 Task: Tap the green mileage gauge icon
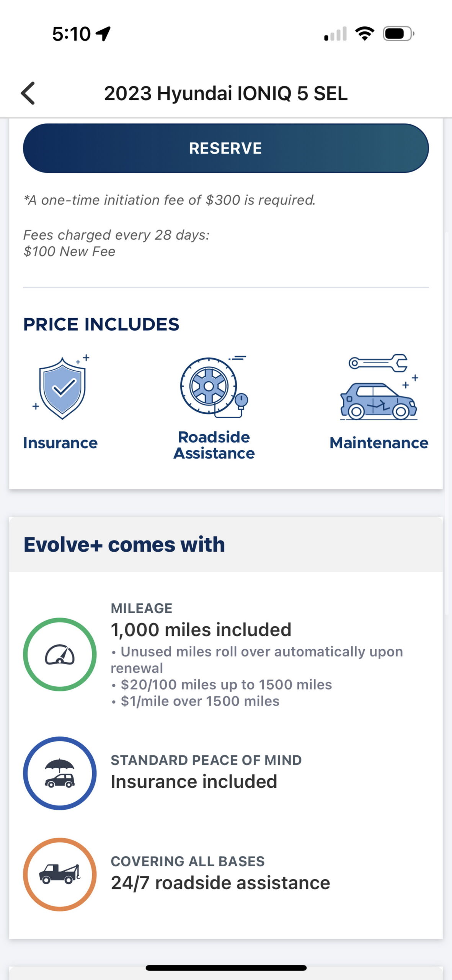click(x=60, y=654)
